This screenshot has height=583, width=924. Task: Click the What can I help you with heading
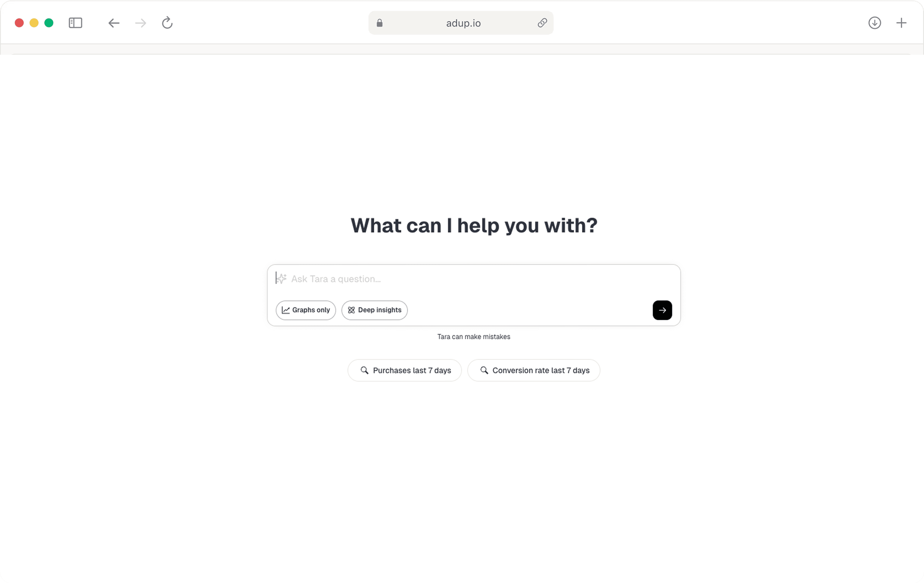474,226
